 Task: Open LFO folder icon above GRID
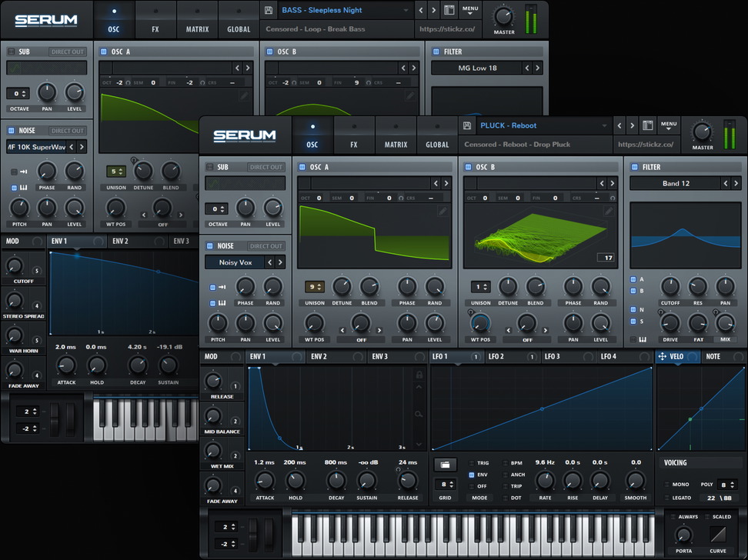coord(445,464)
